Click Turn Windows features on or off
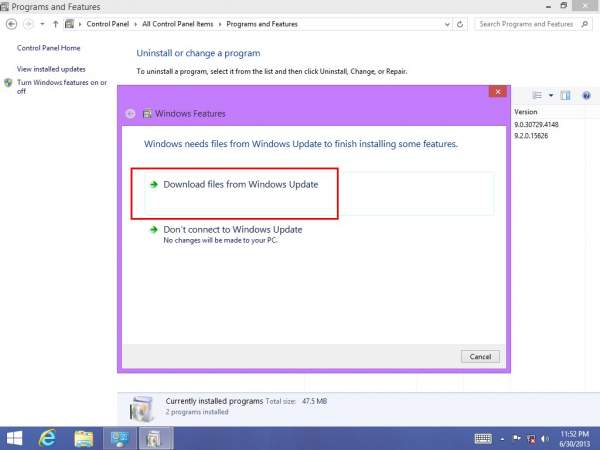Viewport: 600px width, 450px height. 62,86
